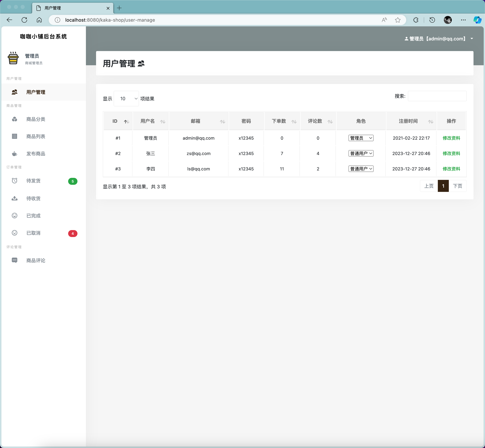Viewport: 485px width, 448px height.
Task: Open 待发货 clock icon item
Action: [15, 181]
